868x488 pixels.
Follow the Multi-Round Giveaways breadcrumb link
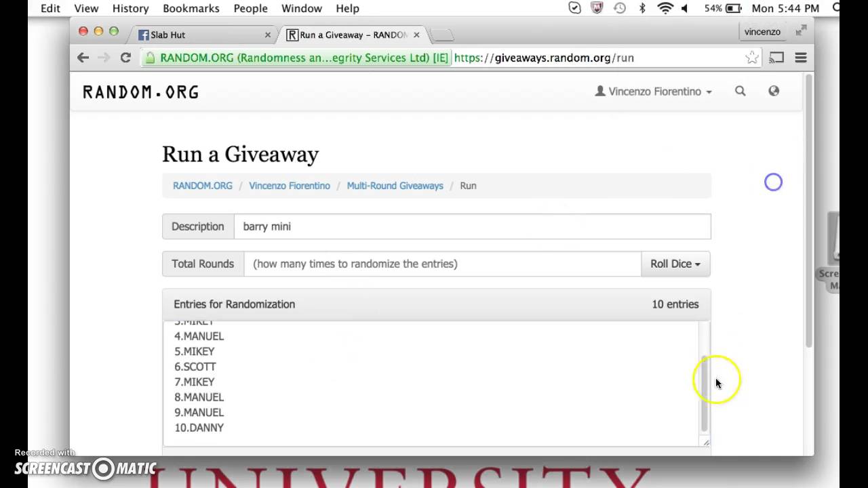coord(395,185)
